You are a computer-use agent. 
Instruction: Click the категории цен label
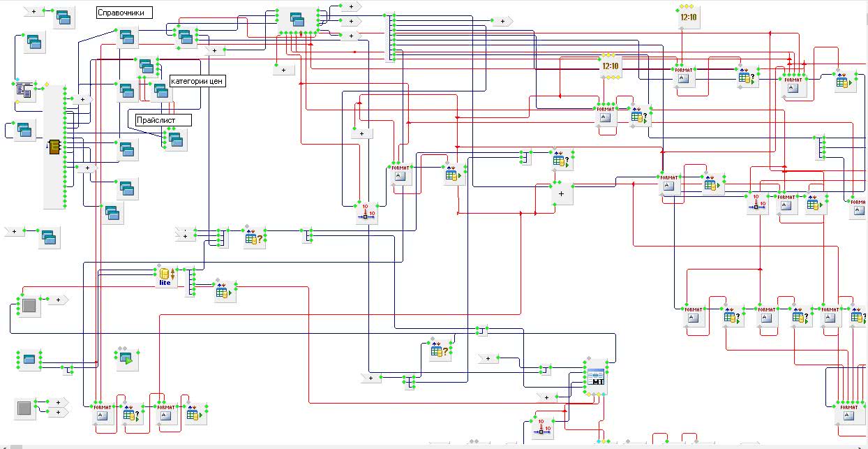(x=197, y=81)
